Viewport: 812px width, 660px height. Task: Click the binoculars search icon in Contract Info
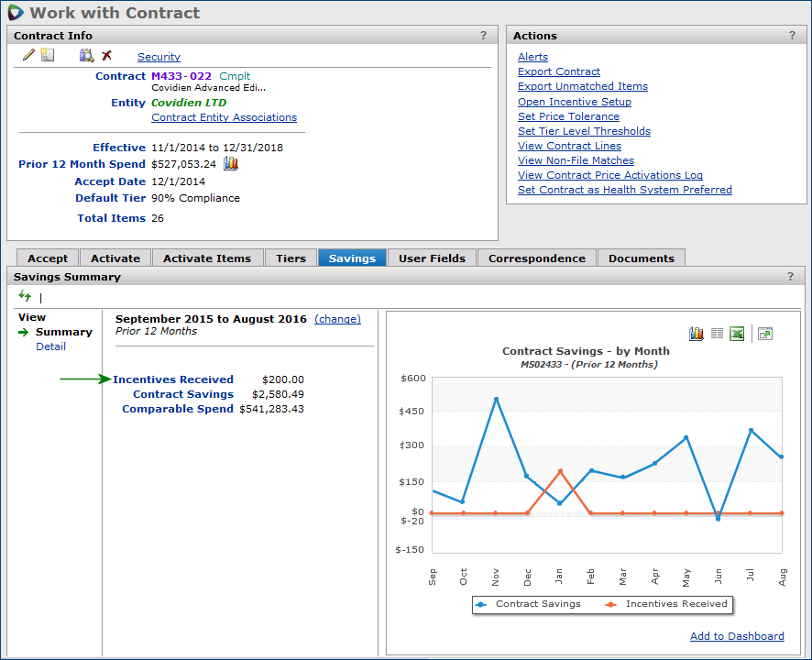[x=86, y=56]
